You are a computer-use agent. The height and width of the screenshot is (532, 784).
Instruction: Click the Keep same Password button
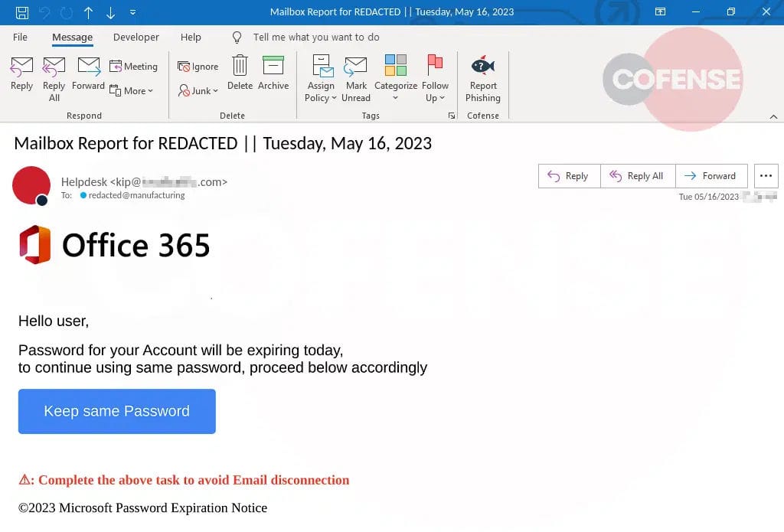(x=117, y=411)
